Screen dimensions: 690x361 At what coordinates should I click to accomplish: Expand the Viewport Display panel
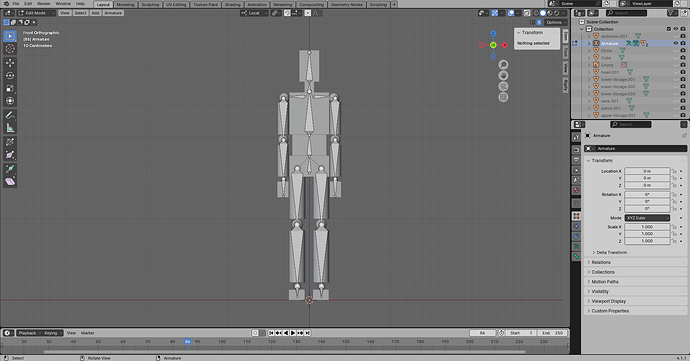click(x=608, y=301)
